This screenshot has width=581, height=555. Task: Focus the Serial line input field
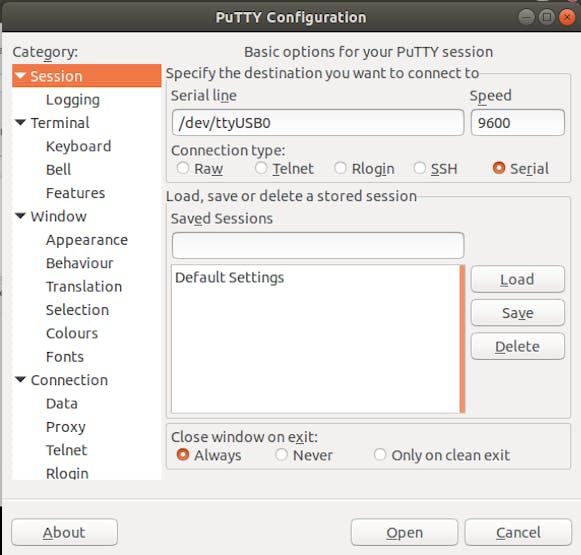[x=318, y=122]
